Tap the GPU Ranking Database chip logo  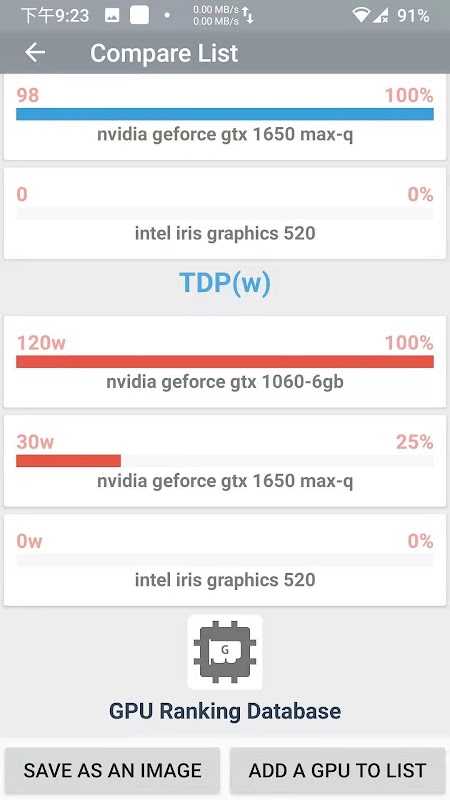coord(225,652)
